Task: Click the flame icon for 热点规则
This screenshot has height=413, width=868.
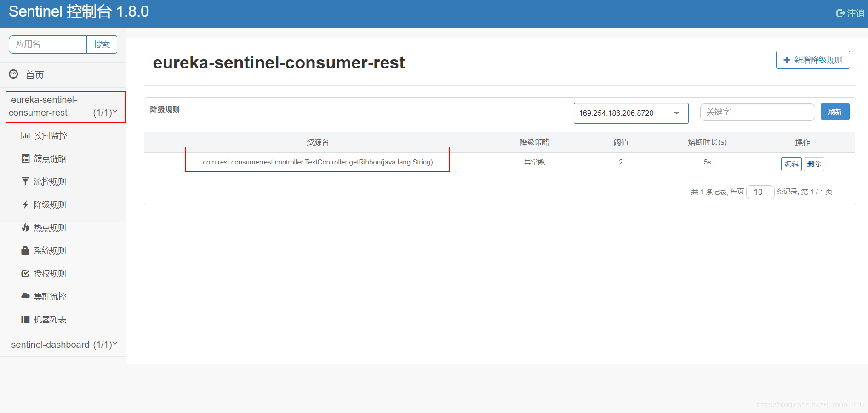Action: (x=25, y=227)
